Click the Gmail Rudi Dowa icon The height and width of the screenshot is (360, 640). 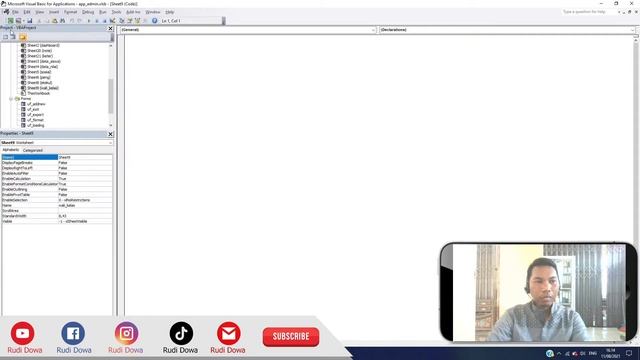tap(229, 333)
